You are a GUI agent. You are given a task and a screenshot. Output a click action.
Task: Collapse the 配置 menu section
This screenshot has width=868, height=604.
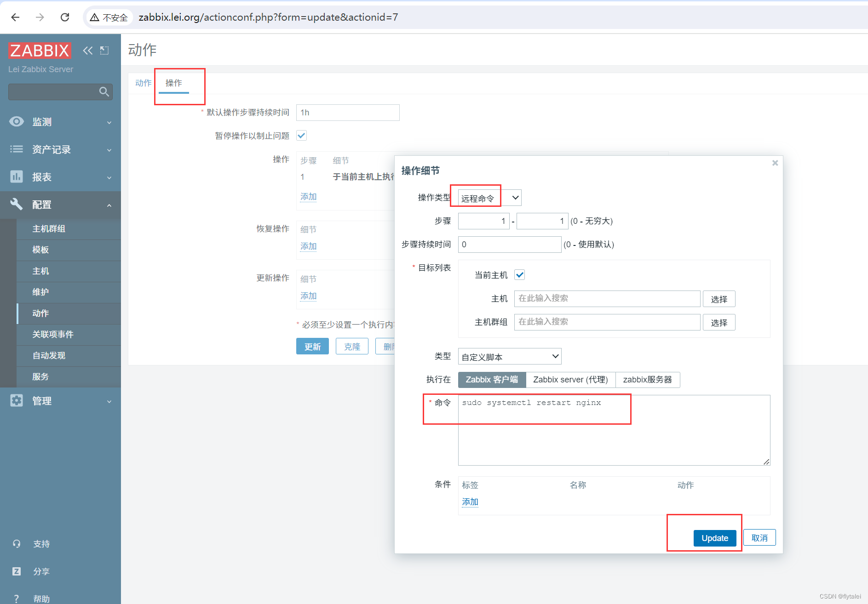pyautogui.click(x=60, y=205)
